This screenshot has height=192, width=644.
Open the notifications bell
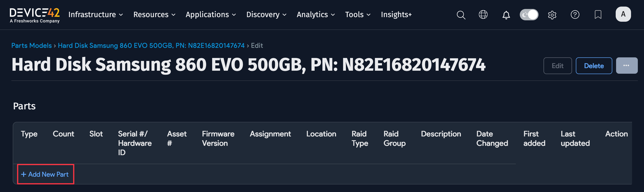click(506, 15)
